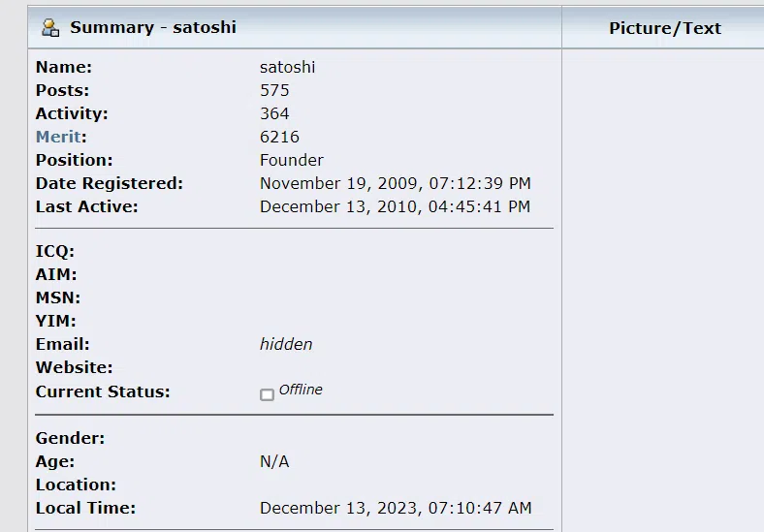Image resolution: width=764 pixels, height=532 pixels.
Task: Click the Activity value 364
Action: [x=274, y=113]
